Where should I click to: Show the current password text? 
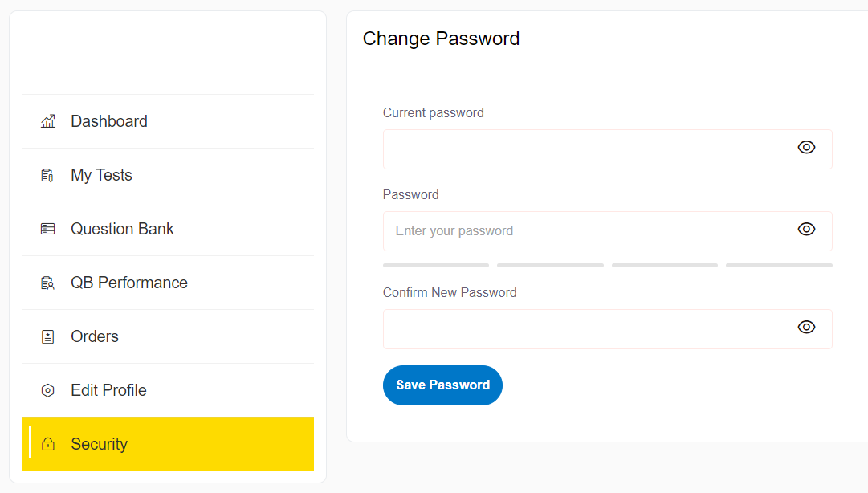806,147
